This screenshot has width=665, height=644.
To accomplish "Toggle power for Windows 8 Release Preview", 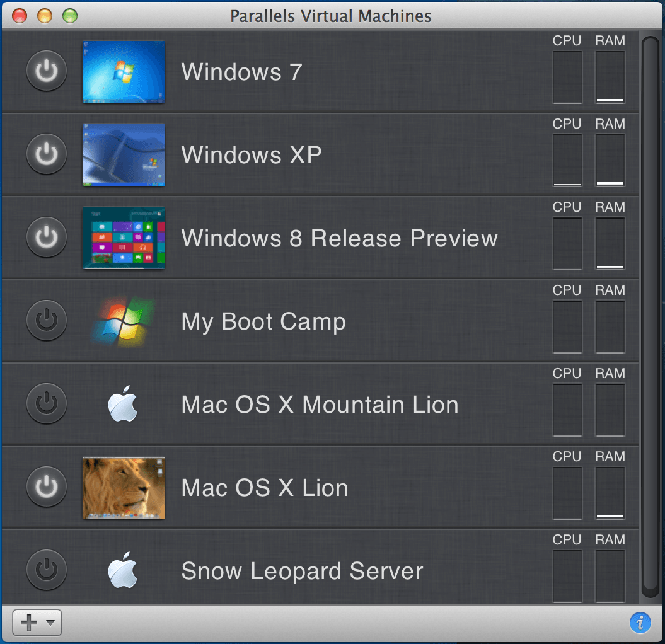I will [47, 237].
